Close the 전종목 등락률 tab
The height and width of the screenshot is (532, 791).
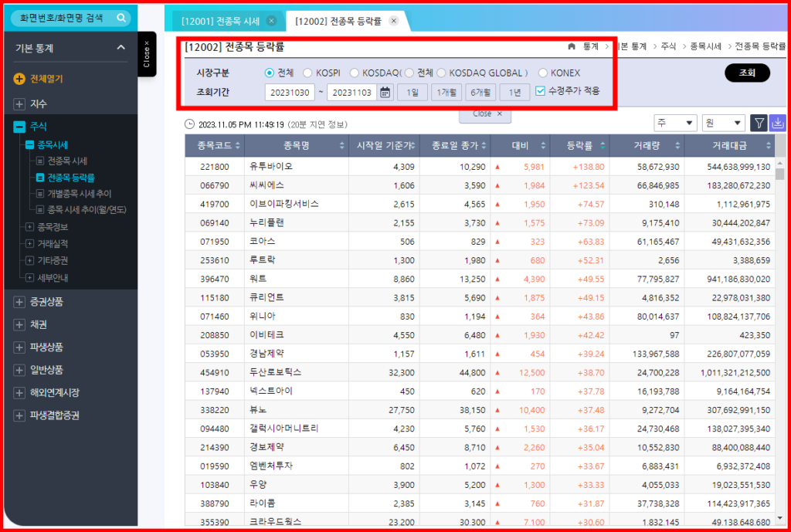[x=394, y=21]
